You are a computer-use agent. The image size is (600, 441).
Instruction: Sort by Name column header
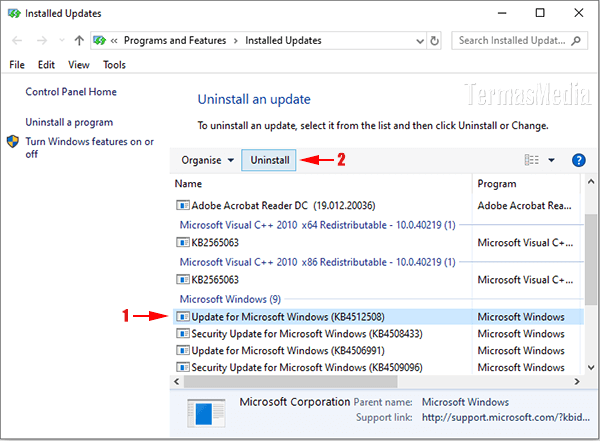point(188,184)
